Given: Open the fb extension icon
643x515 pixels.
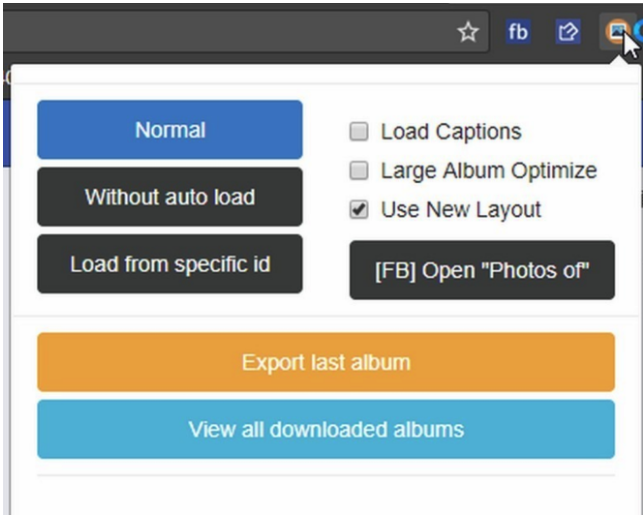Looking at the screenshot, I should pyautogui.click(x=518, y=32).
